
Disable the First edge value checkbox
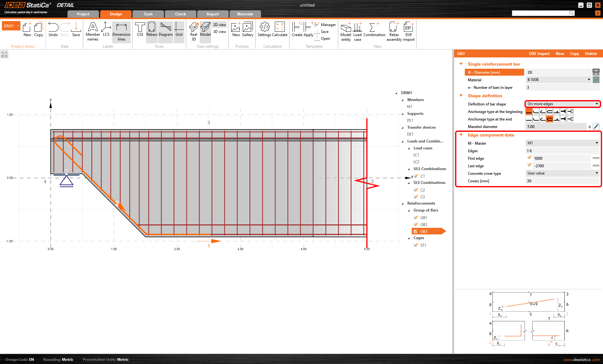click(530, 158)
